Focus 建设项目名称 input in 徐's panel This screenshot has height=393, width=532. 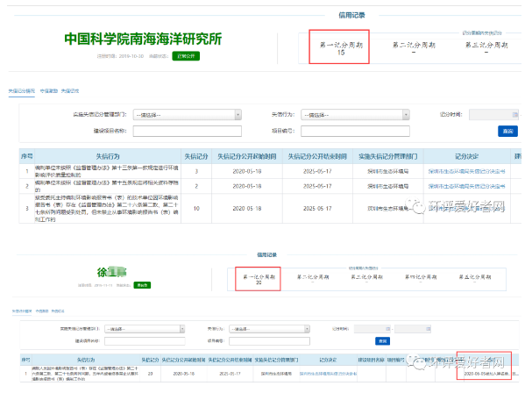145,341
